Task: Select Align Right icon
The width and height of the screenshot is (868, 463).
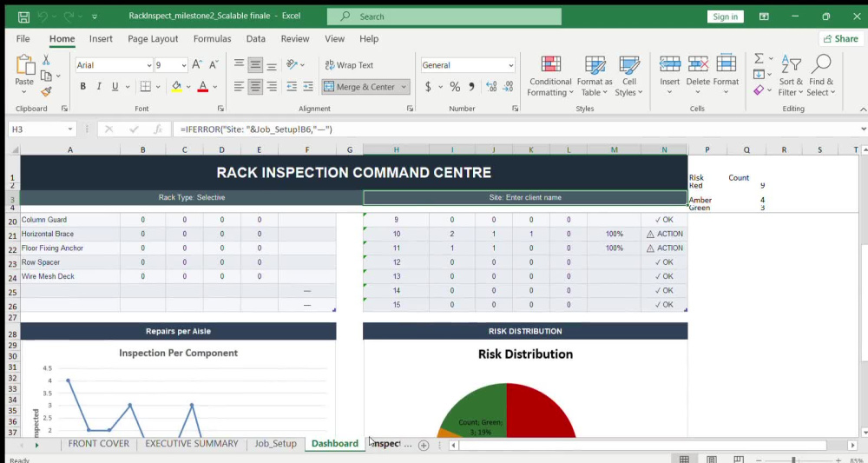Action: [272, 86]
